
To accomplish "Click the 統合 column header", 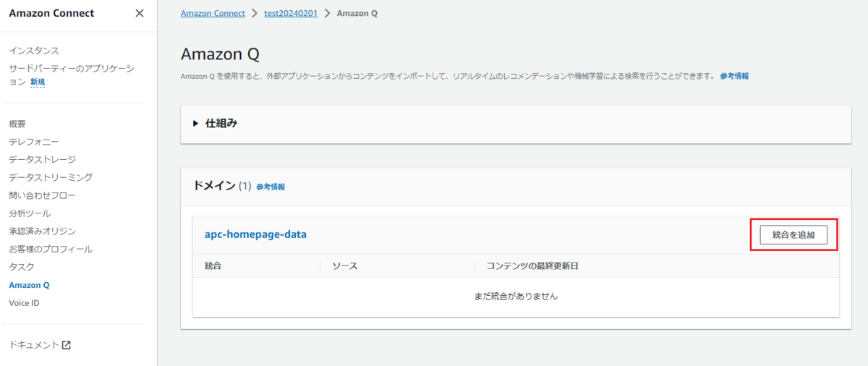I will (x=213, y=266).
